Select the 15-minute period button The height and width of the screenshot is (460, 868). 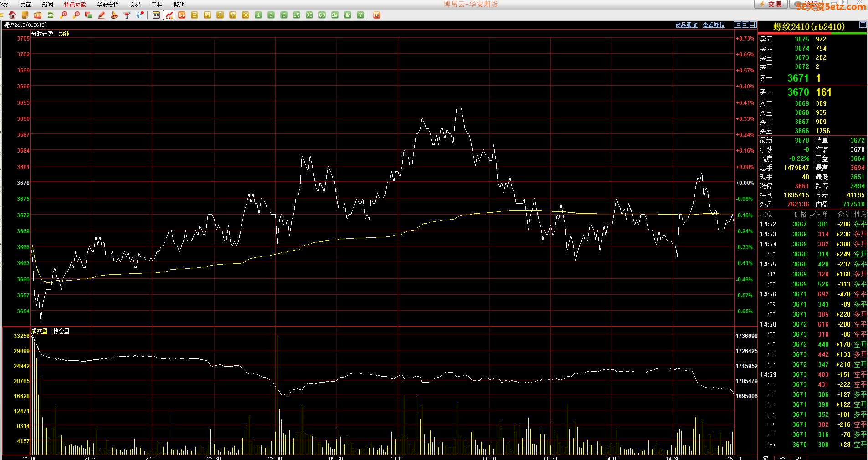click(297, 15)
